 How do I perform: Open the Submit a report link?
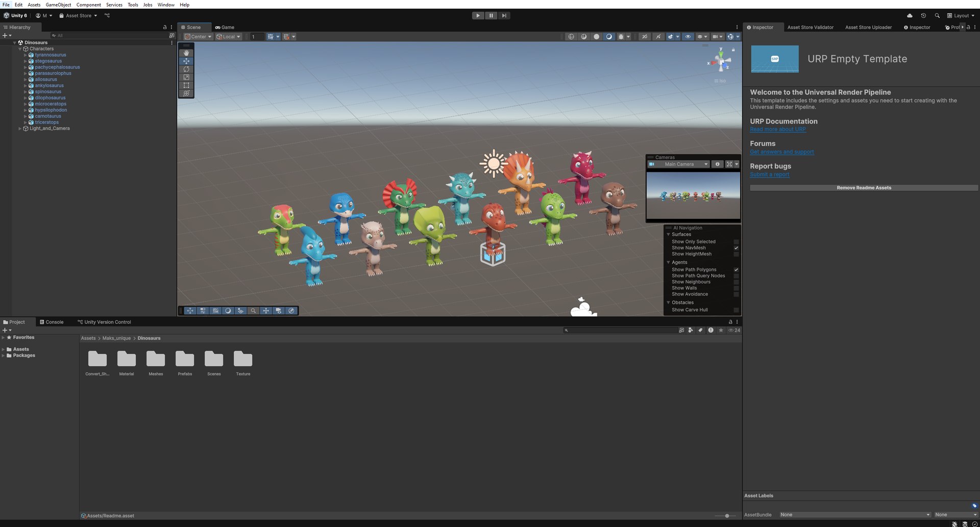click(x=770, y=174)
